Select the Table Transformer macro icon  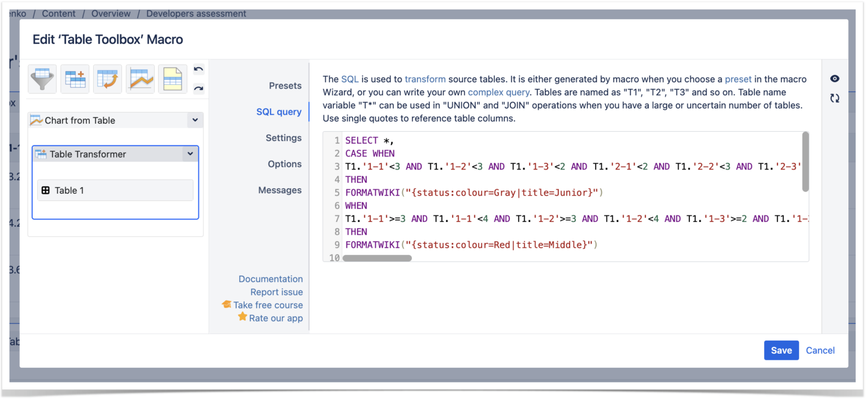(75, 79)
